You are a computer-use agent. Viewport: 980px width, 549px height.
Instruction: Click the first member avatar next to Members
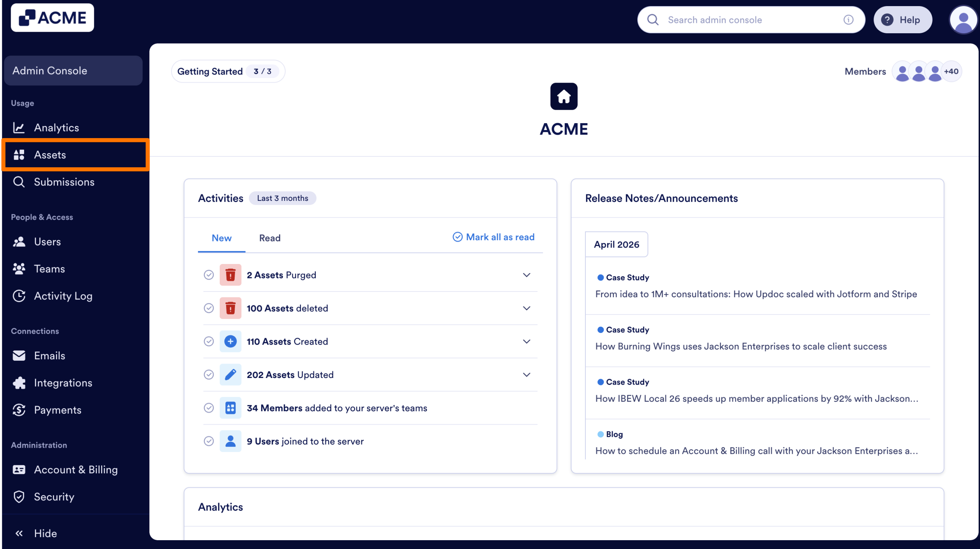coord(902,72)
